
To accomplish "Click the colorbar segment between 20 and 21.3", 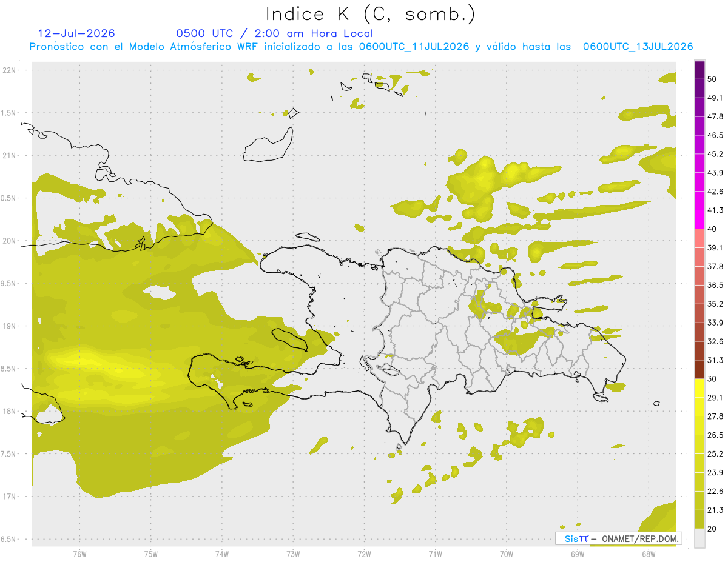I will (x=700, y=519).
